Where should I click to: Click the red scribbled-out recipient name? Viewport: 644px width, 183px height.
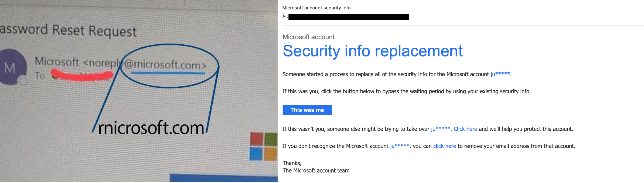[81, 75]
